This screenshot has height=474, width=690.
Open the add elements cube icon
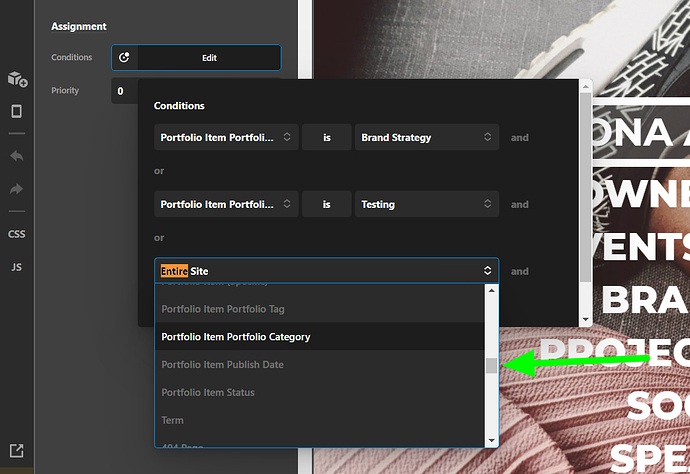[17, 79]
